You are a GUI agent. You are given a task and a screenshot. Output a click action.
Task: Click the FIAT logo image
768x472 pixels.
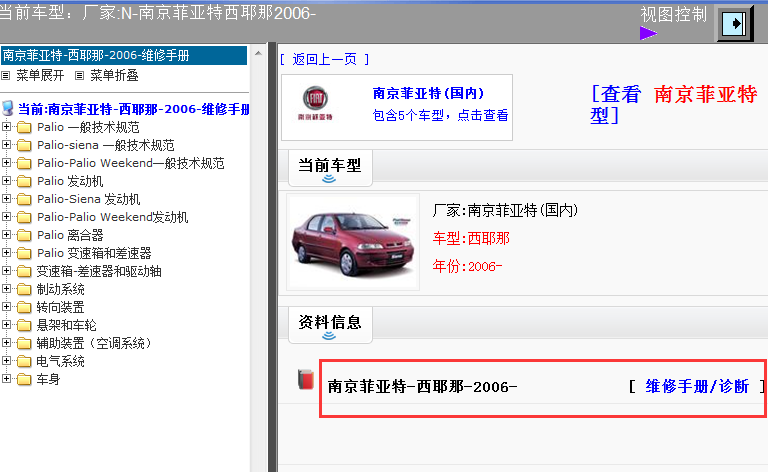(315, 103)
